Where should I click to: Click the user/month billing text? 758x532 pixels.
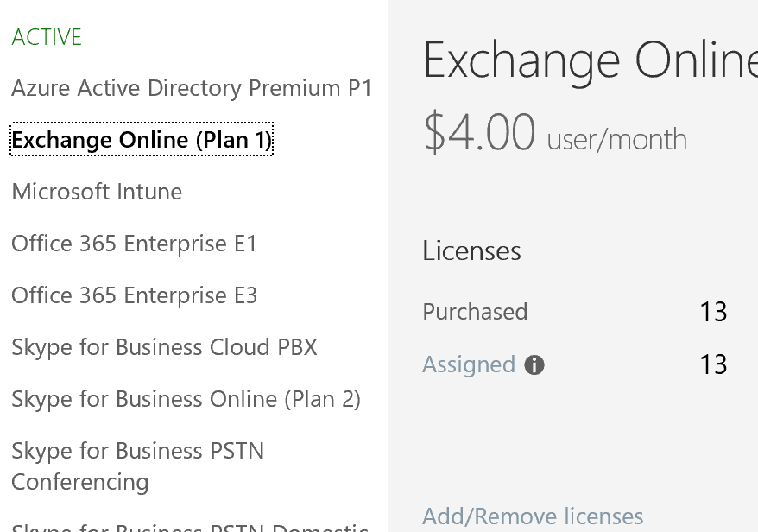point(616,140)
